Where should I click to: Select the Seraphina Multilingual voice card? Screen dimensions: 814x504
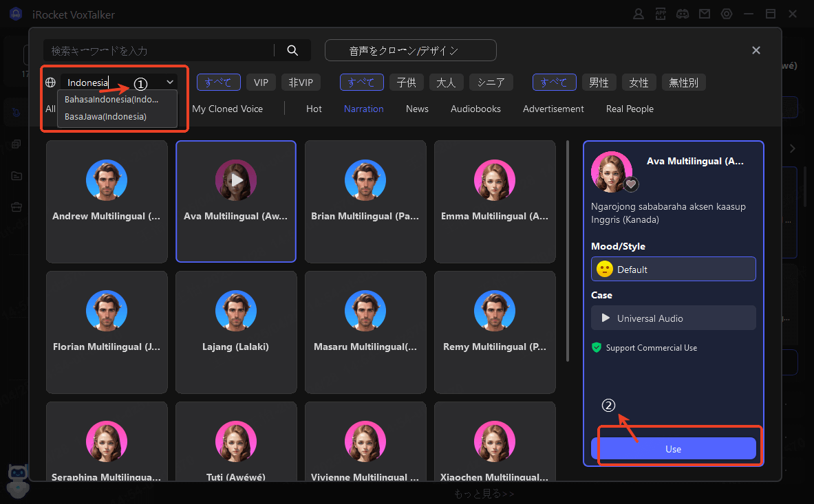(107, 442)
